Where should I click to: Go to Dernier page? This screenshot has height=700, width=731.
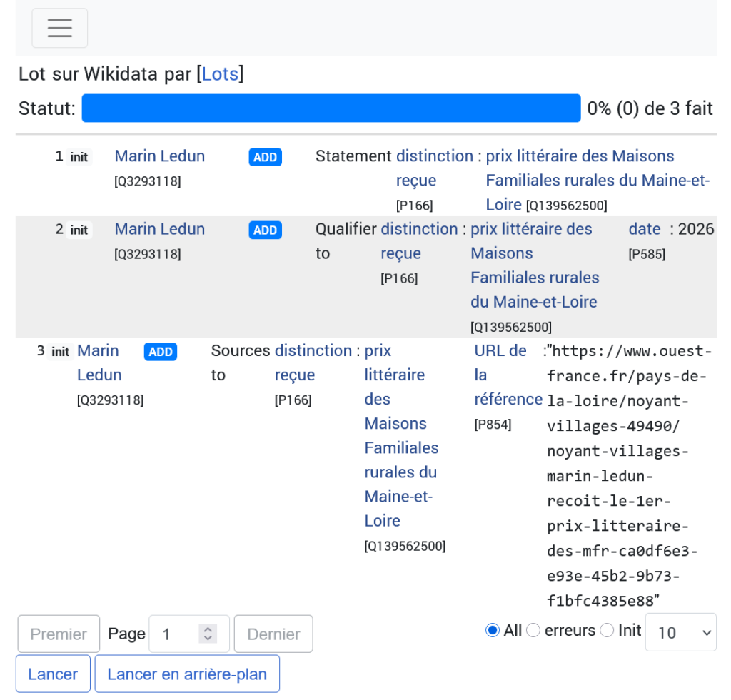[x=273, y=634]
